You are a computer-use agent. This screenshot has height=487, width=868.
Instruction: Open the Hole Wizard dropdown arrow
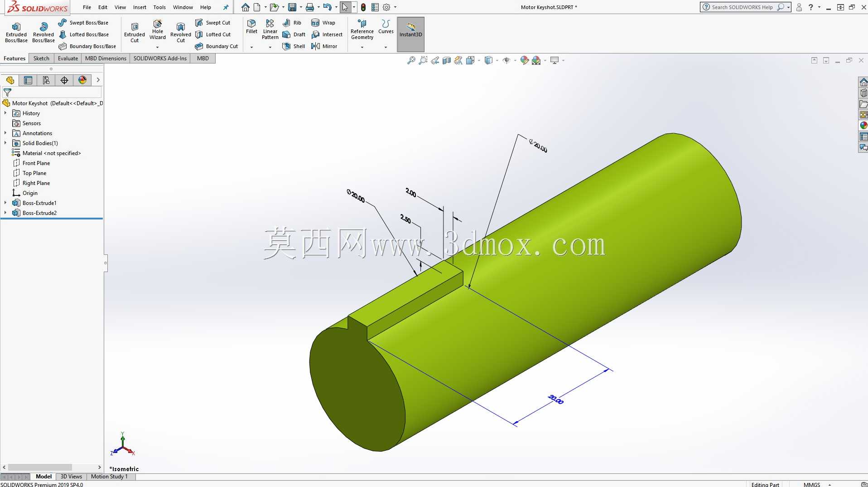(x=158, y=47)
